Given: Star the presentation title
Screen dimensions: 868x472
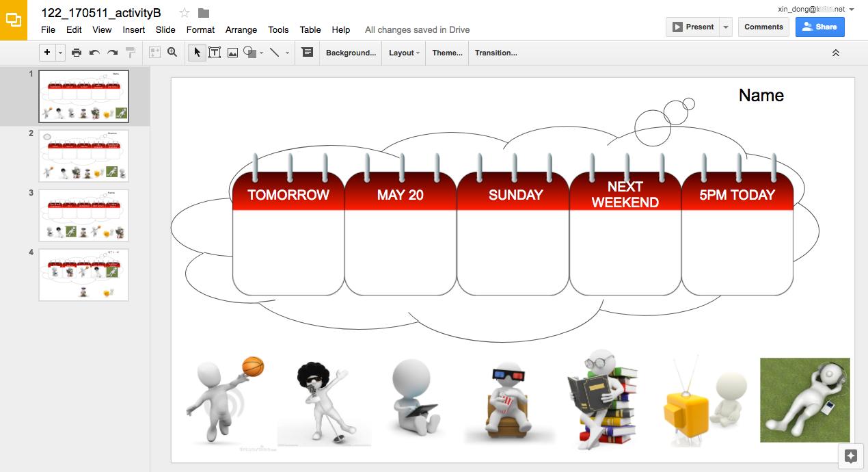Looking at the screenshot, I should point(185,13).
